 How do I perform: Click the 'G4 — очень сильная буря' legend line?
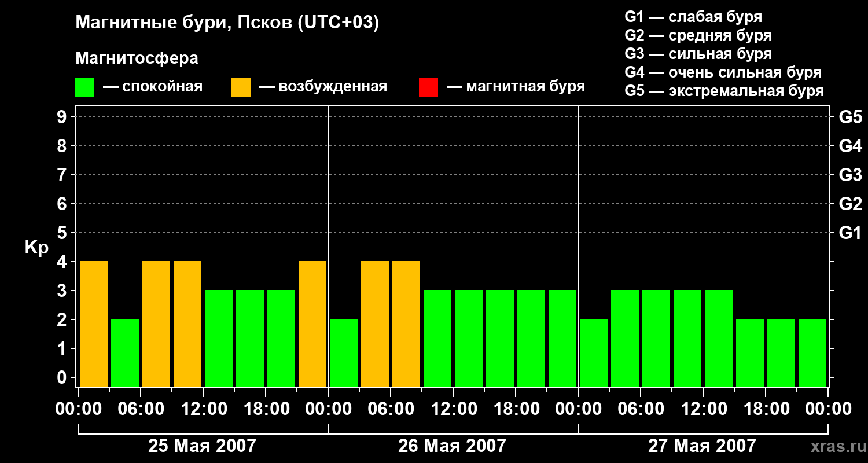[x=723, y=72]
